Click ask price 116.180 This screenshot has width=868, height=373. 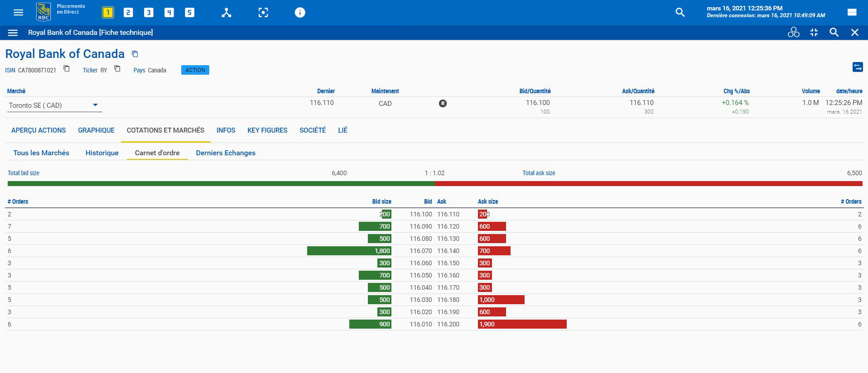click(448, 300)
